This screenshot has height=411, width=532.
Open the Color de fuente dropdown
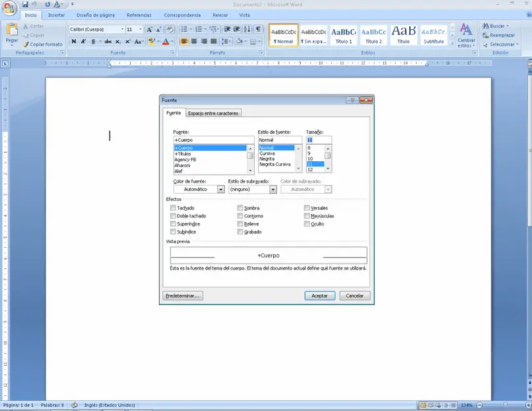[220, 189]
